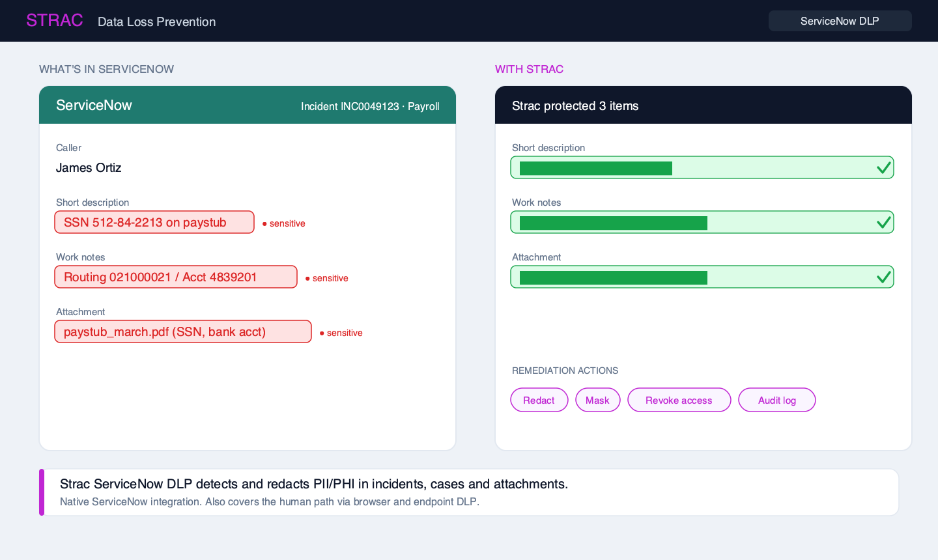Click the Redact remediation action

539,400
